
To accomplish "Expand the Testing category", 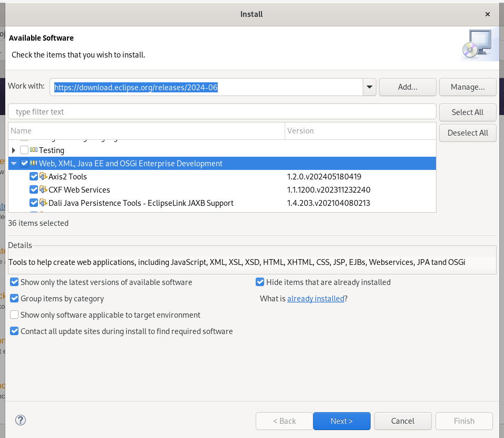I will [x=14, y=150].
